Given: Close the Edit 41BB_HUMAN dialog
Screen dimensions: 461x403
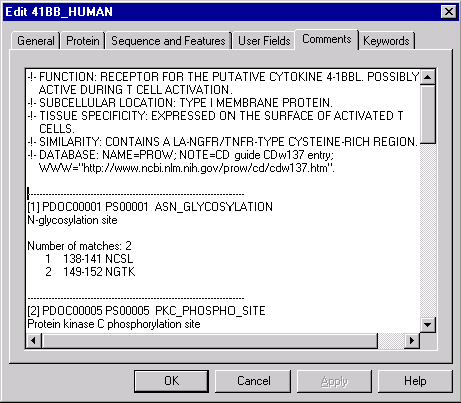Looking at the screenshot, I should coord(449,12).
